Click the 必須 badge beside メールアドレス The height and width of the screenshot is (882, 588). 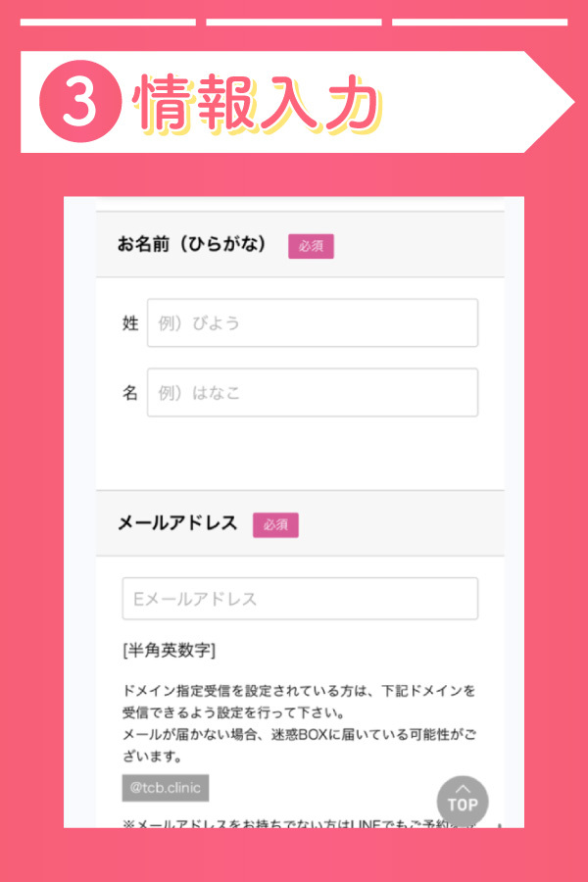pos(275,524)
